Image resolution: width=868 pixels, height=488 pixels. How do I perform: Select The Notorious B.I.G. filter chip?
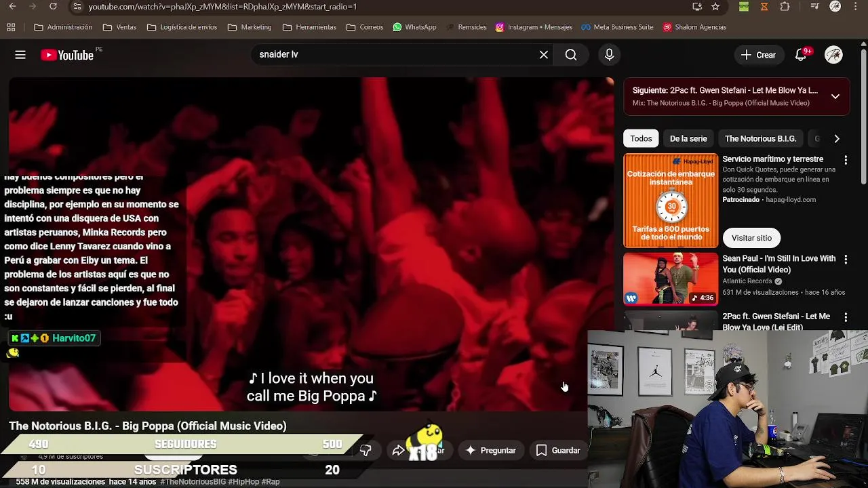click(760, 138)
